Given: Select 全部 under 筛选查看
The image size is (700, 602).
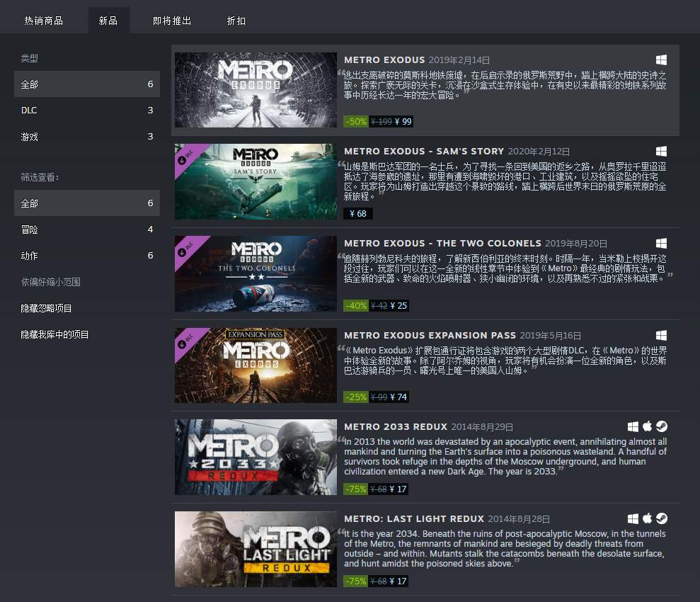Looking at the screenshot, I should coord(87,203).
